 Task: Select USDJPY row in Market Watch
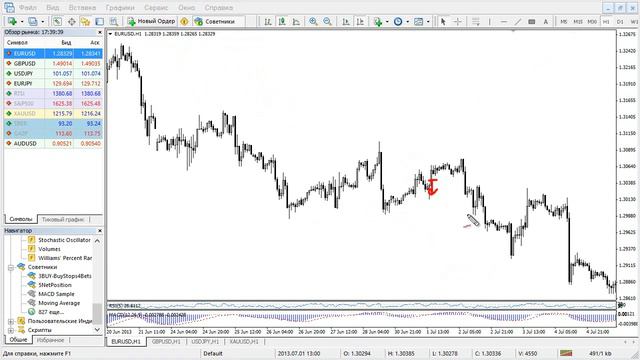click(x=53, y=73)
